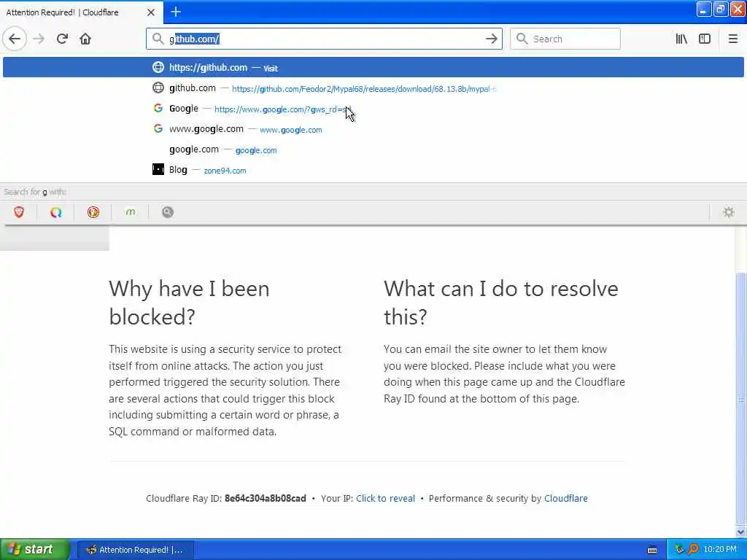Open search settings gear icon
The height and width of the screenshot is (560, 747).
tap(729, 212)
